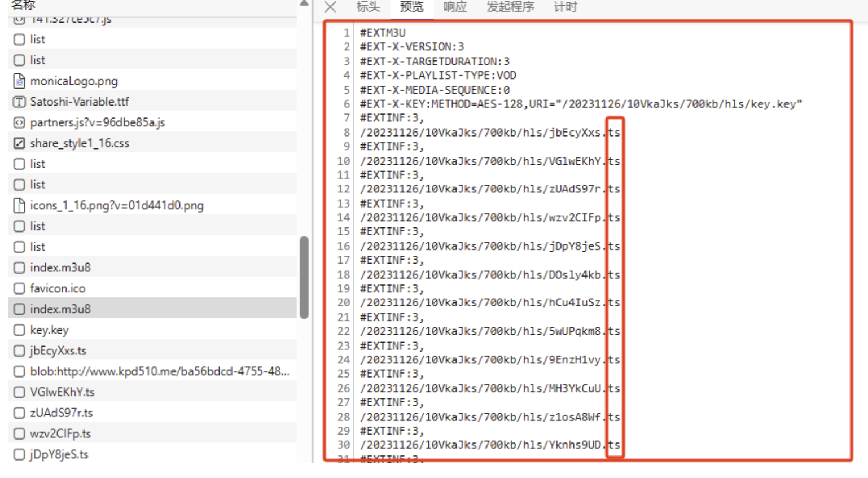868x478 pixels.
Task: Click the key.key request icon
Action: [19, 330]
